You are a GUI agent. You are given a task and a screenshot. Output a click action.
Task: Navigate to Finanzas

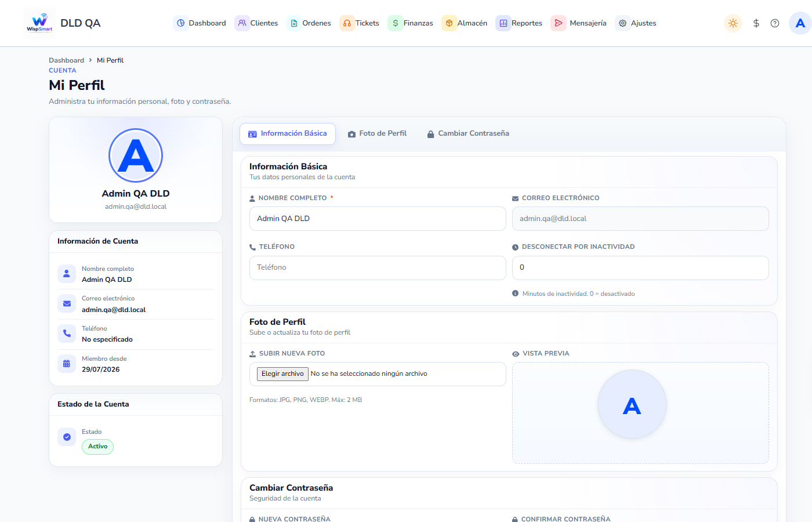(411, 23)
